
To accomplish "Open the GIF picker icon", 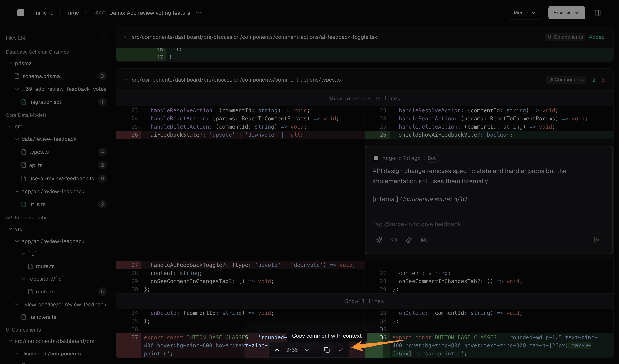I will (424, 240).
